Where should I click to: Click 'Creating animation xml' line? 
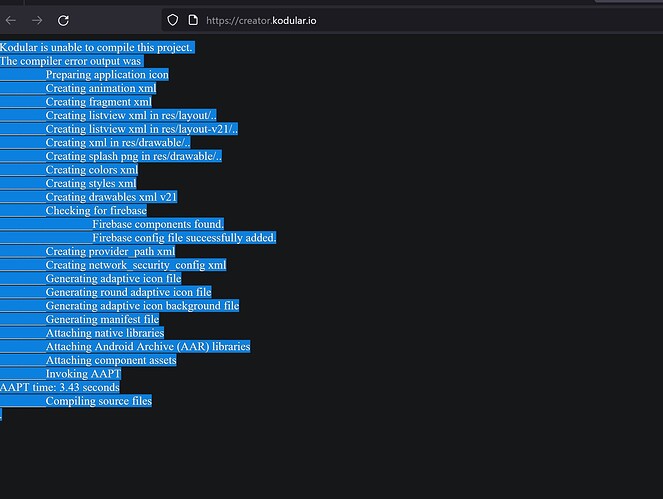[x=101, y=88]
